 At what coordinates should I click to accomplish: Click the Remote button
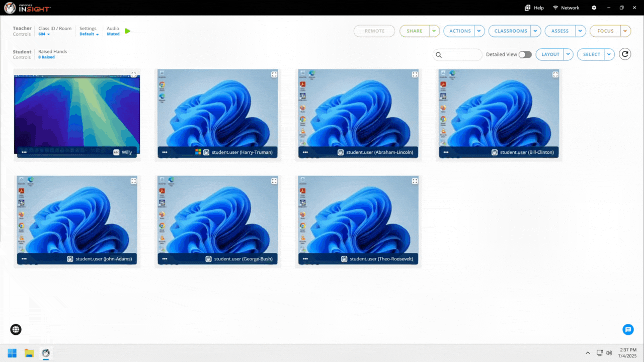[375, 31]
